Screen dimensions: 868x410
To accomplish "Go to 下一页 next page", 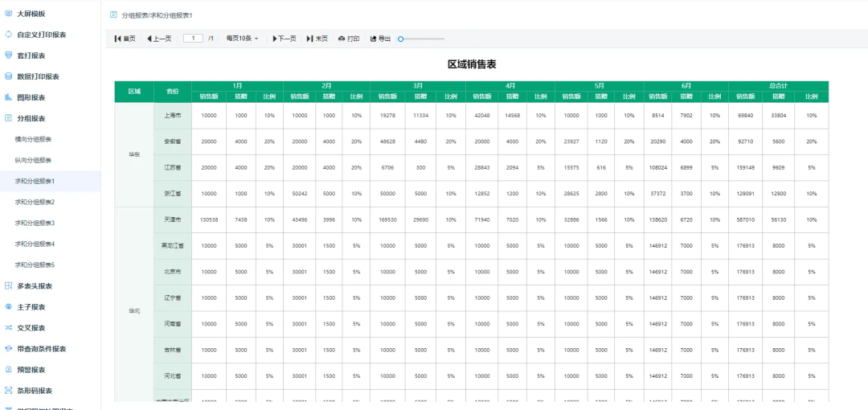I will click(285, 39).
